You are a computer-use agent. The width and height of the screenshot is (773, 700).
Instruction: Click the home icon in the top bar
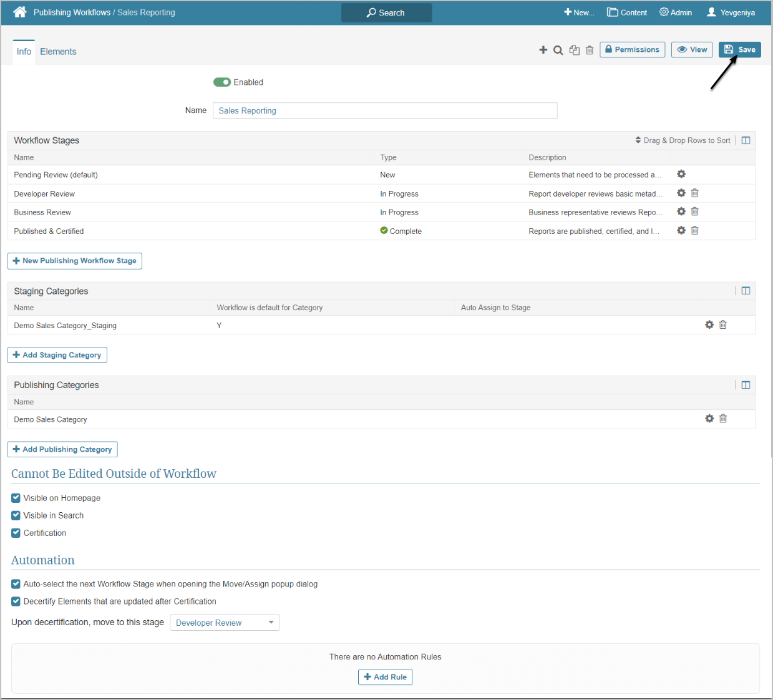(20, 12)
